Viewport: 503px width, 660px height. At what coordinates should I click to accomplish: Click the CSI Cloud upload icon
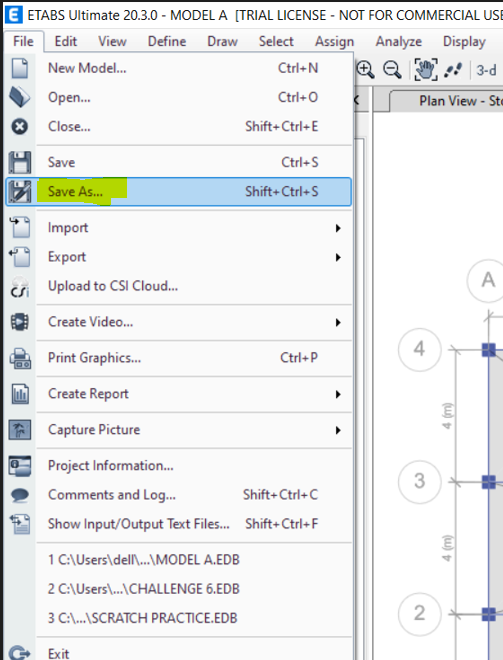[20, 286]
